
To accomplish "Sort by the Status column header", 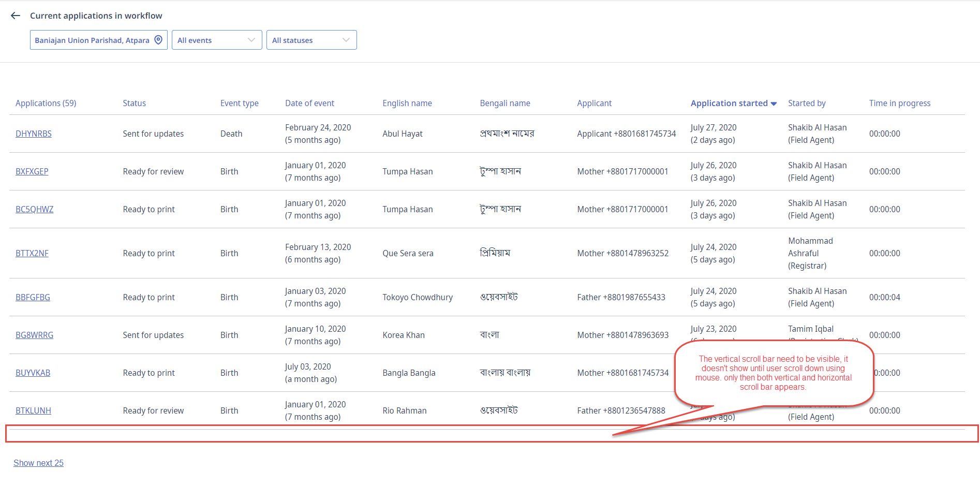I will 134,103.
